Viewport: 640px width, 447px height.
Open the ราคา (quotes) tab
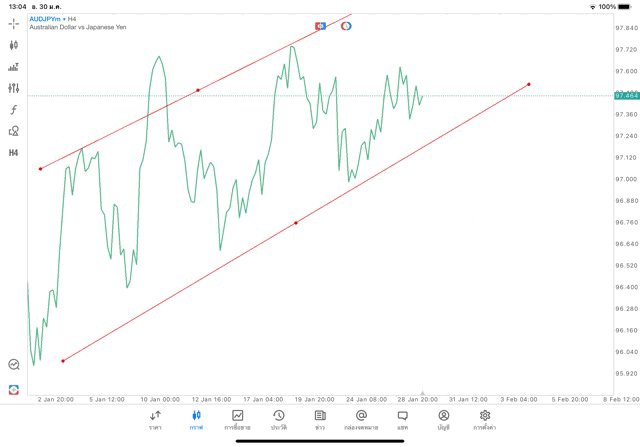tap(155, 419)
